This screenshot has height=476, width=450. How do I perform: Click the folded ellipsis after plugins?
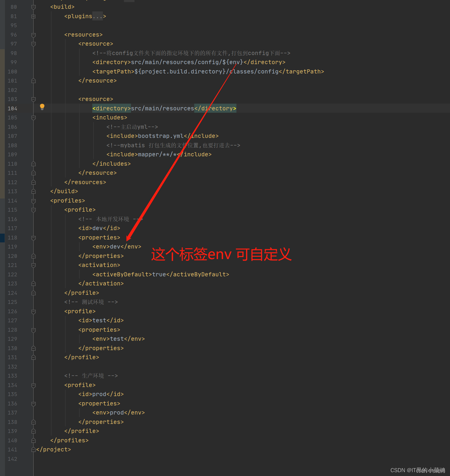[x=98, y=16]
